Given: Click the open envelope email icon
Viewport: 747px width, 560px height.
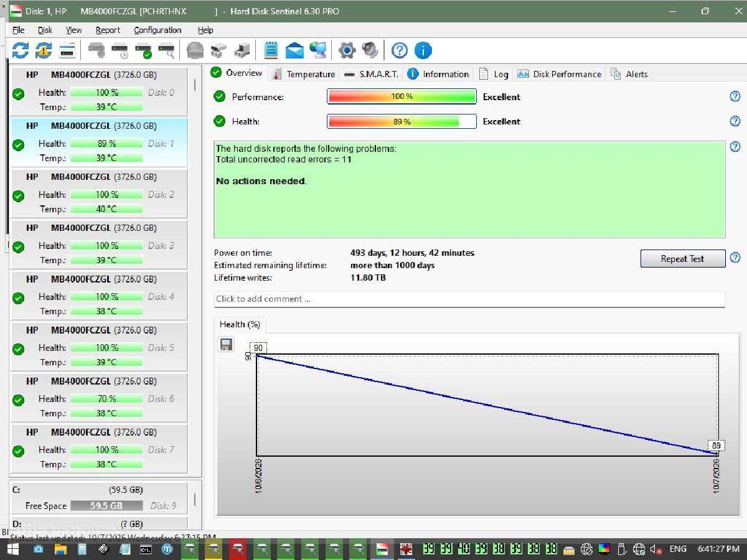Looking at the screenshot, I should tap(294, 50).
